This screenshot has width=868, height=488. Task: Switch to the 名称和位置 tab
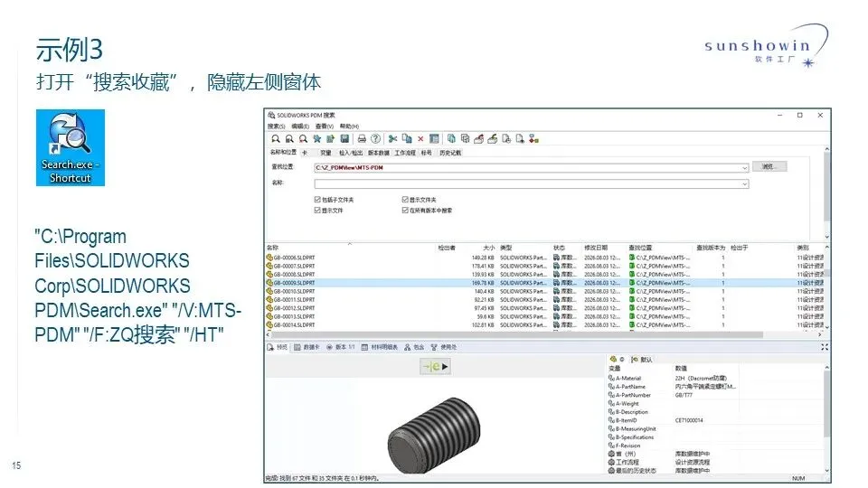(x=283, y=152)
